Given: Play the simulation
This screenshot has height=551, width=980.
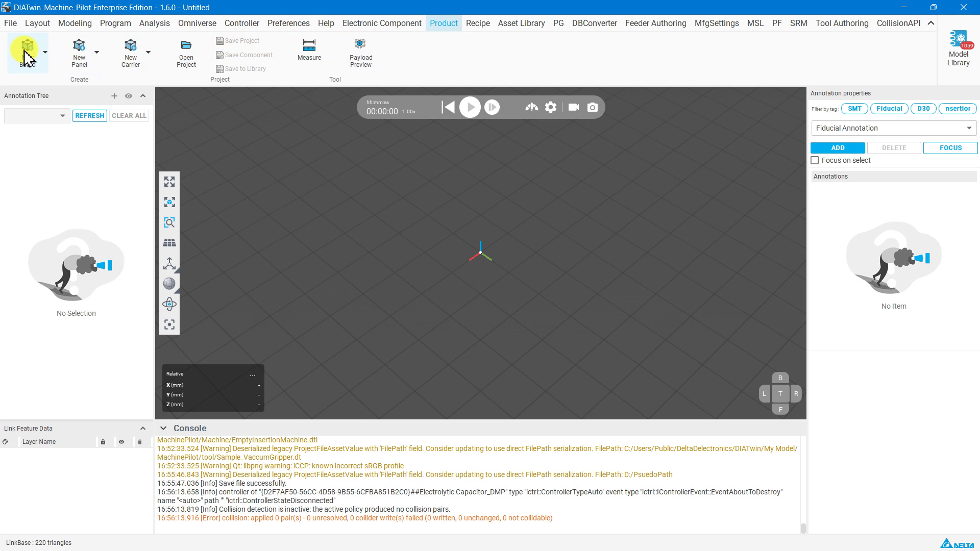Looking at the screenshot, I should (x=470, y=107).
